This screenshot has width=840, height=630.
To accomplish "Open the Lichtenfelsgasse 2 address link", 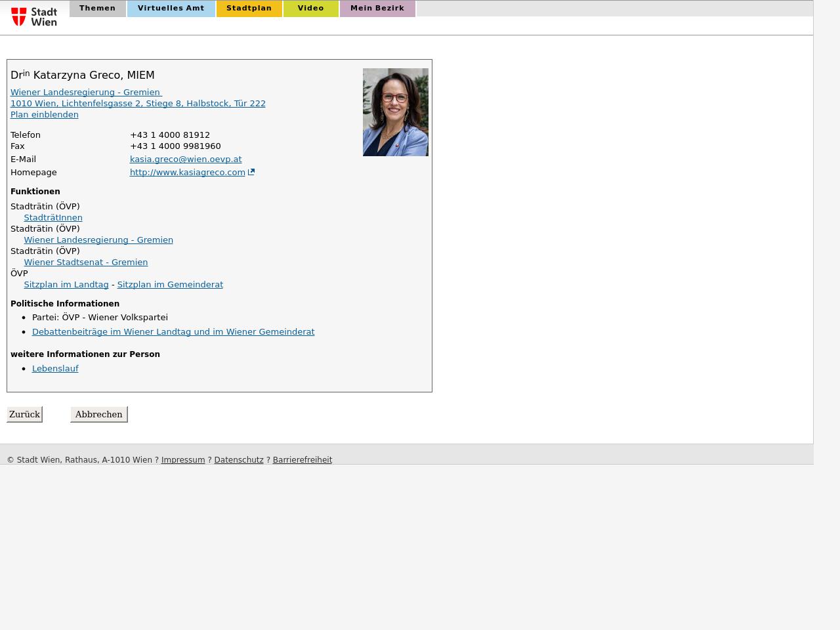I will click(x=138, y=103).
